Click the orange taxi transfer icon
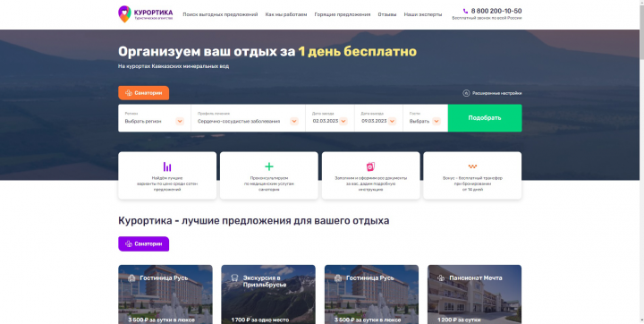 pyautogui.click(x=472, y=166)
